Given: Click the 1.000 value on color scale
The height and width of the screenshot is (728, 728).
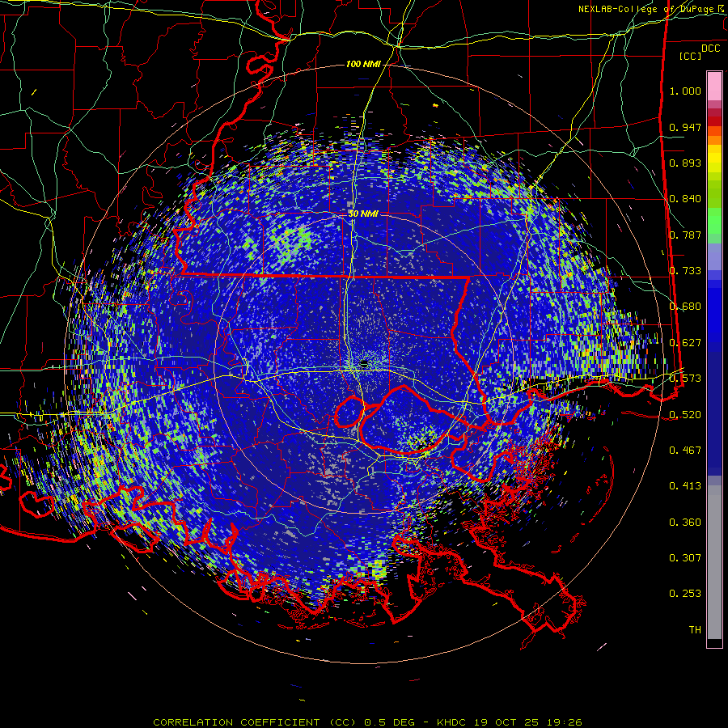Looking at the screenshot, I should tap(685, 91).
